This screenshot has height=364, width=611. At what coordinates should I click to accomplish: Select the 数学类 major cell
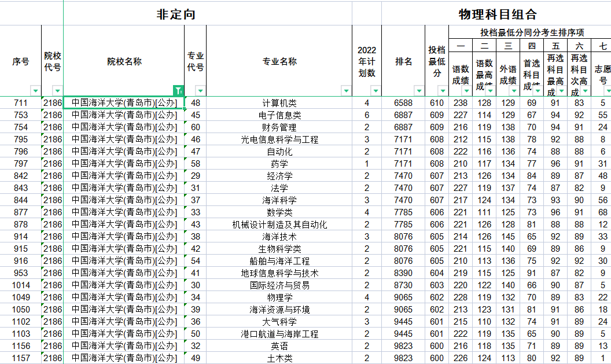coord(279,212)
